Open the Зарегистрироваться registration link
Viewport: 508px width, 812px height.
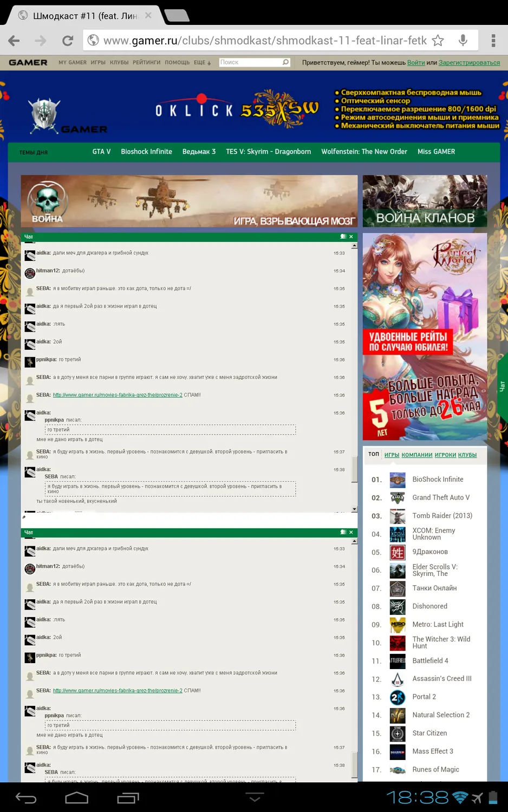pyautogui.click(x=469, y=63)
